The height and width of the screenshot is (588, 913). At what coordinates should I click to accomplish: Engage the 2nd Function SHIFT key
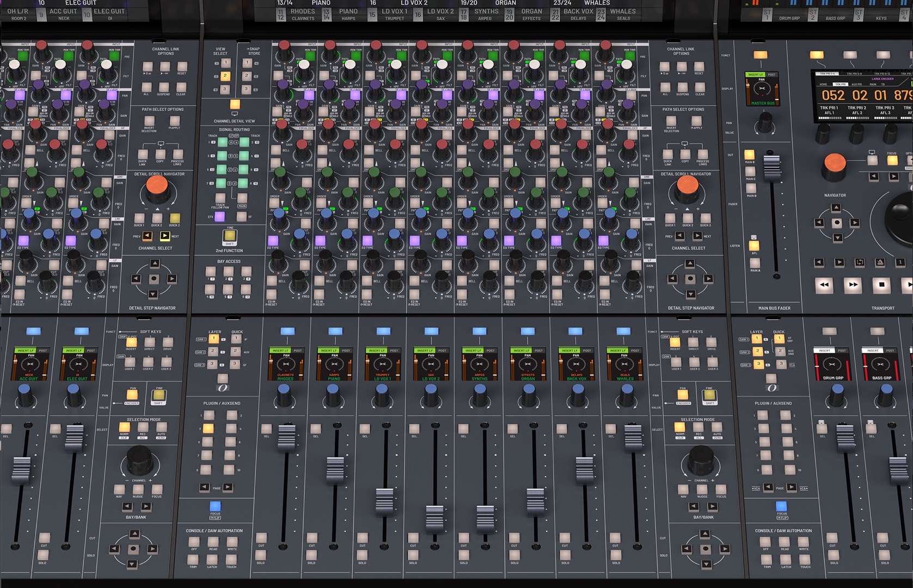[230, 237]
